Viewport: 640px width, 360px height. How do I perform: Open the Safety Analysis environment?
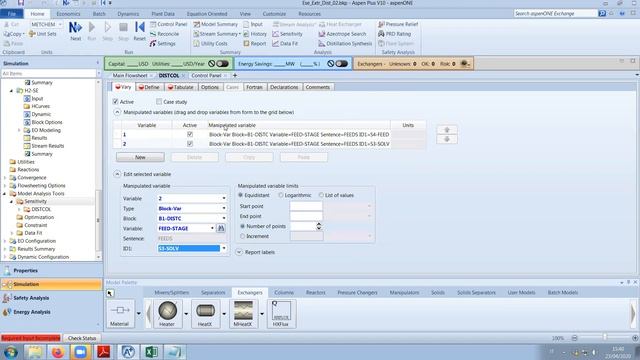coord(51,298)
